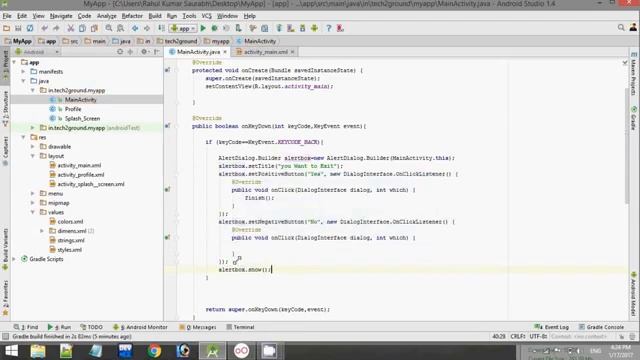Click the search everywhere magnifier icon
Image resolution: width=640 pixels, height=360 pixels.
coord(621,28)
